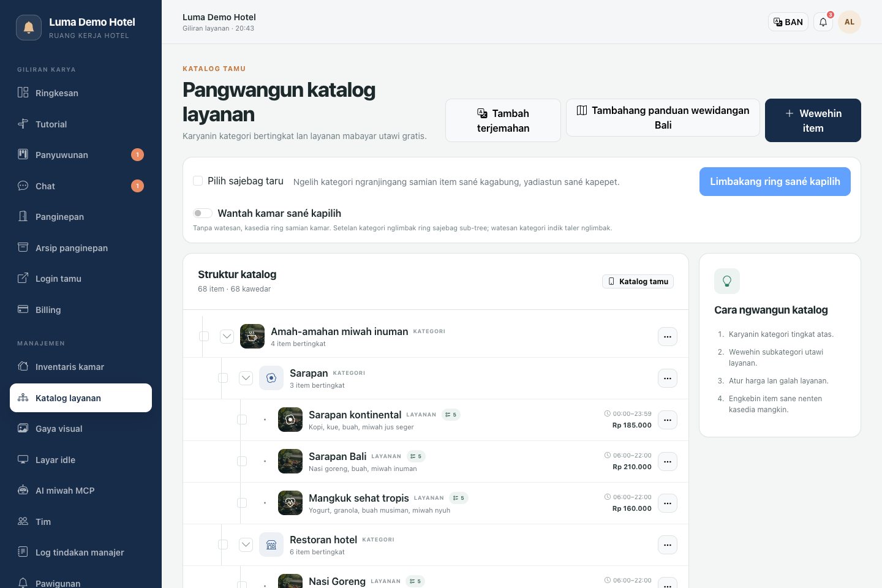Check the Sarapan kontinental checkbox
Image resolution: width=882 pixels, height=588 pixels.
tap(242, 420)
